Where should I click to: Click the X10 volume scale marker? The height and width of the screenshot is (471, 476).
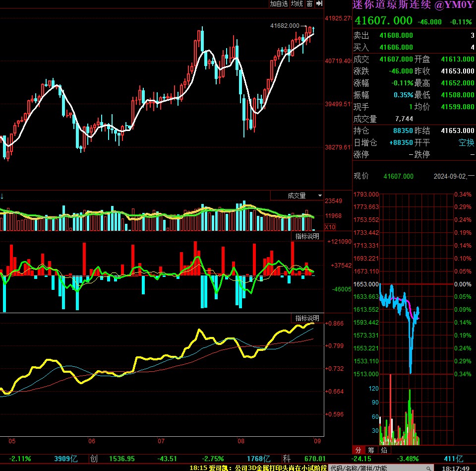[x=330, y=227]
